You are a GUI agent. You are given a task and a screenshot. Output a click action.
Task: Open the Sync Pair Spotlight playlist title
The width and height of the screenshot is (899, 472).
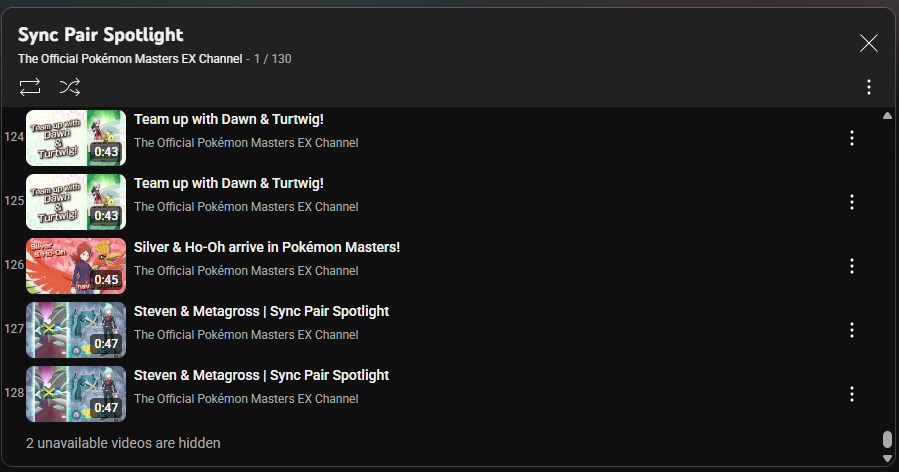(x=101, y=35)
